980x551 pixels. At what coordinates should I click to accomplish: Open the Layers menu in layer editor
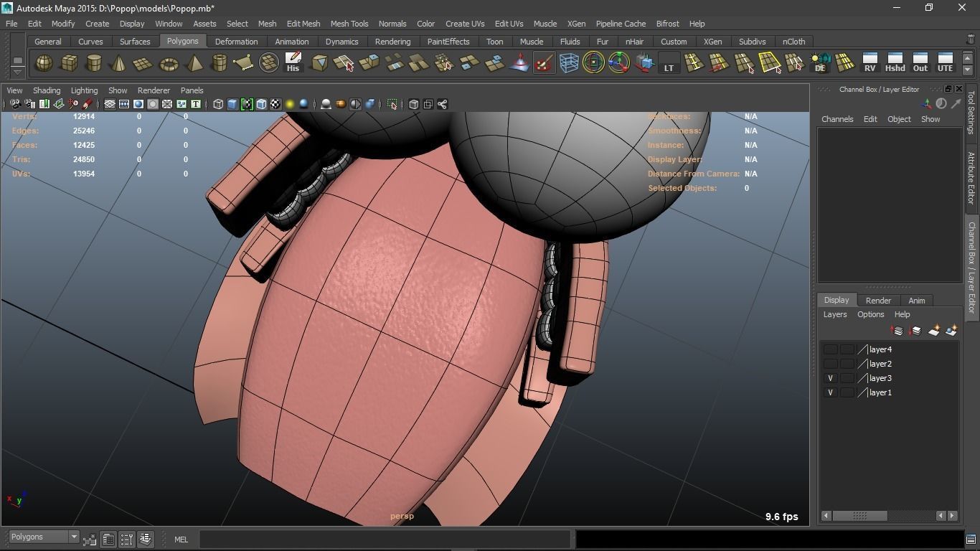pyautogui.click(x=834, y=314)
